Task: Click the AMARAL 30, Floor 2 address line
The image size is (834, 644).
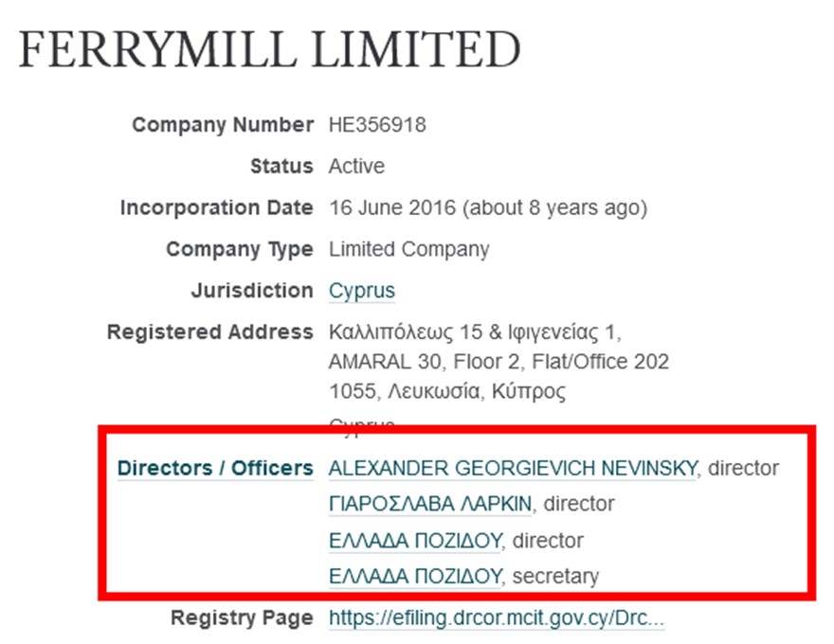Action: (x=499, y=362)
